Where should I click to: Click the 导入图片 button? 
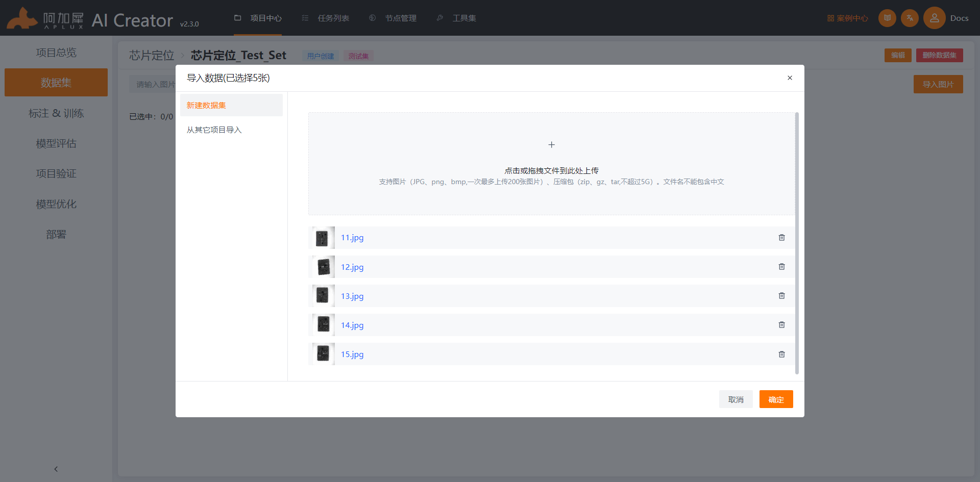click(x=938, y=84)
